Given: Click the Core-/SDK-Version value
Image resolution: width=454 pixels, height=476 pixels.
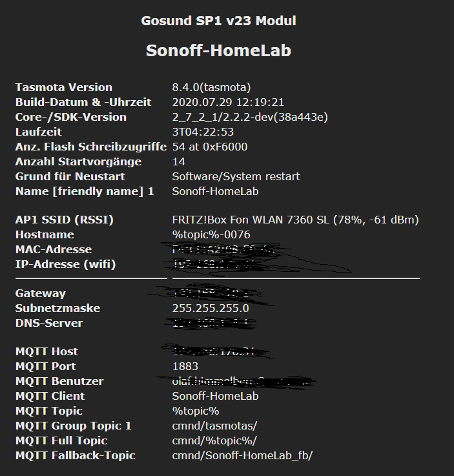Looking at the screenshot, I should (250, 117).
